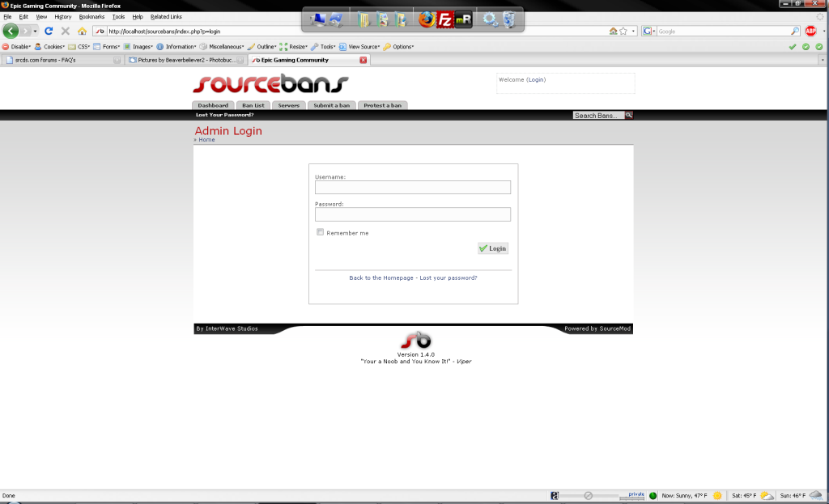Open the Protest a ban tab
Viewport: 829px width, 504px height.
pos(382,105)
